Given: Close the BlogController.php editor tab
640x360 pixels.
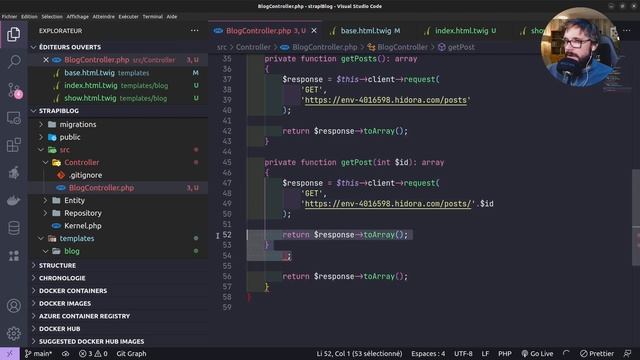Looking at the screenshot, I should (314, 31).
